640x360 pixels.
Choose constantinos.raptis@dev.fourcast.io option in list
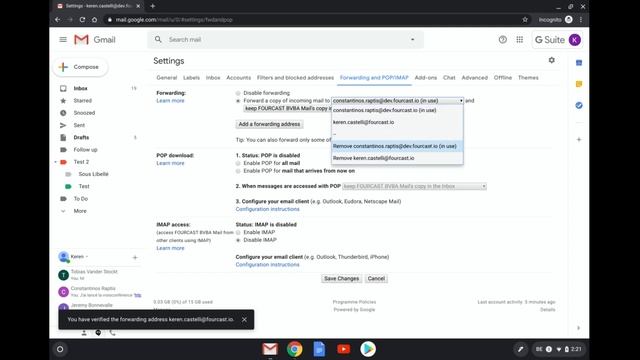[397, 110]
